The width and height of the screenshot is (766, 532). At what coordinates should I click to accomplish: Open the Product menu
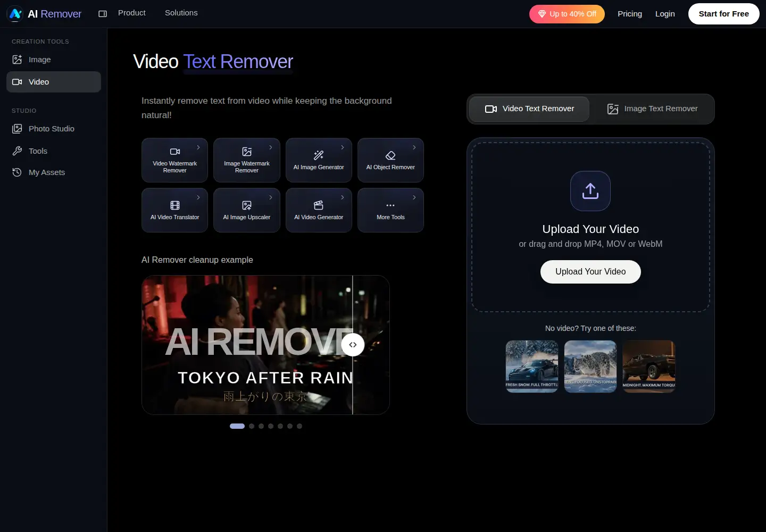[132, 13]
